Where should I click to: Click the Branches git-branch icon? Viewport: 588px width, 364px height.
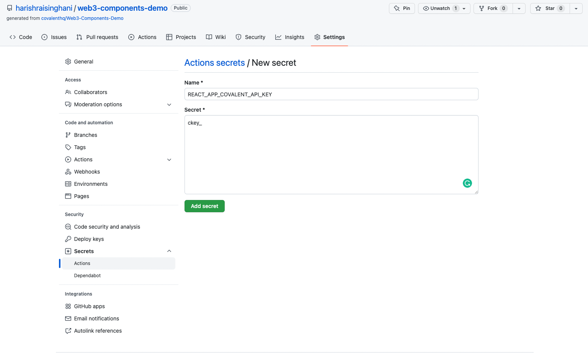coord(68,135)
